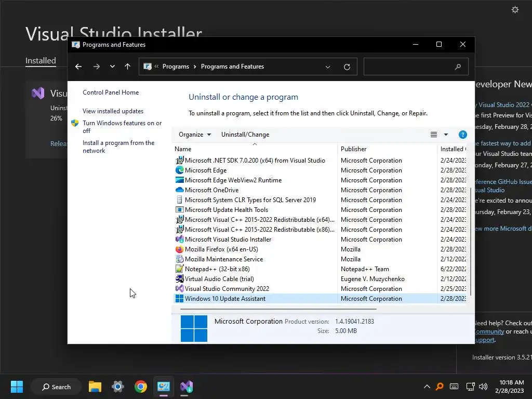
Task: Click the vertical scrollbar of program list
Action: [471, 241]
